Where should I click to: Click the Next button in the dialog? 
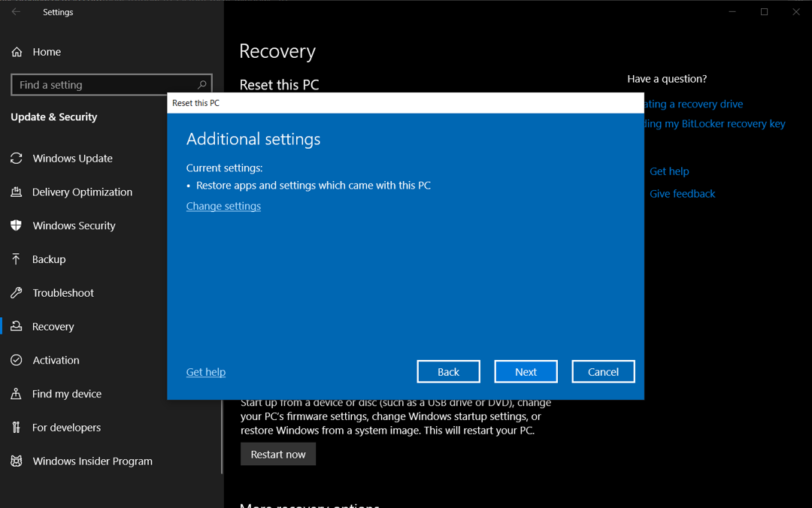[526, 371]
